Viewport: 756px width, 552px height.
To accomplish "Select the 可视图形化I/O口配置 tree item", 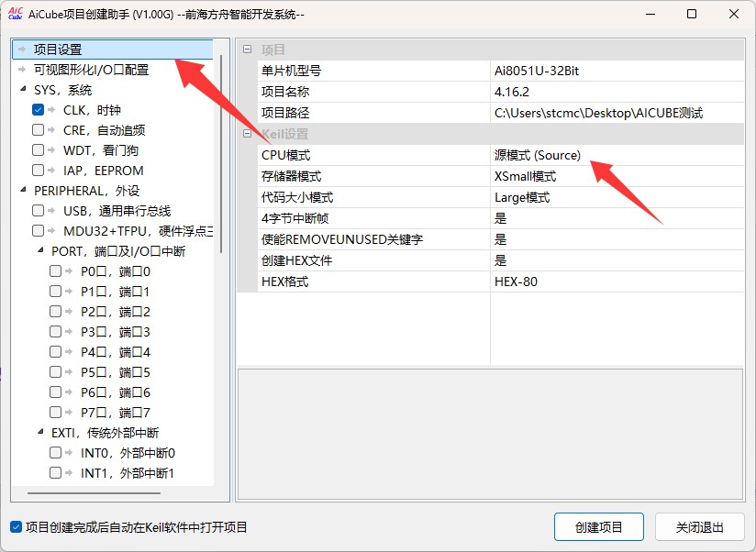I will (91, 70).
